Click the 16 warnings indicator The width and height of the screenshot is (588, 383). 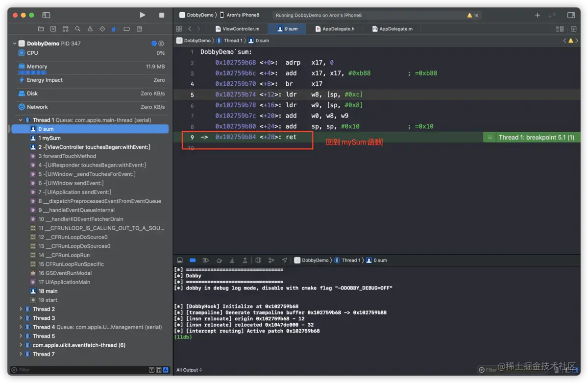click(x=473, y=15)
